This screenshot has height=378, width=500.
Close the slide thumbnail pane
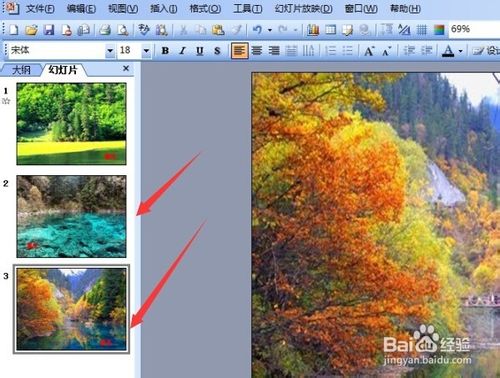[x=126, y=68]
